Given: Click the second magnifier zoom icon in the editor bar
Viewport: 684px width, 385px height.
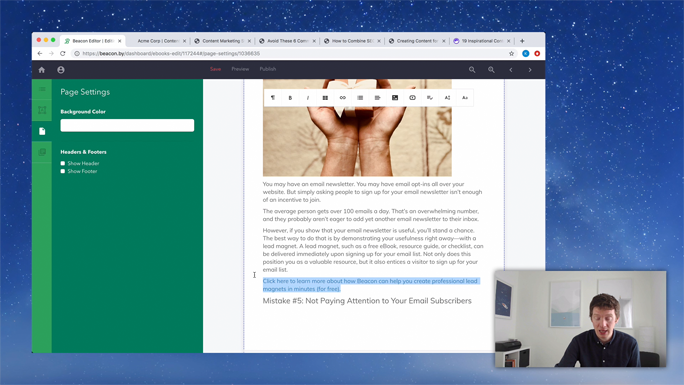Looking at the screenshot, I should (x=491, y=70).
